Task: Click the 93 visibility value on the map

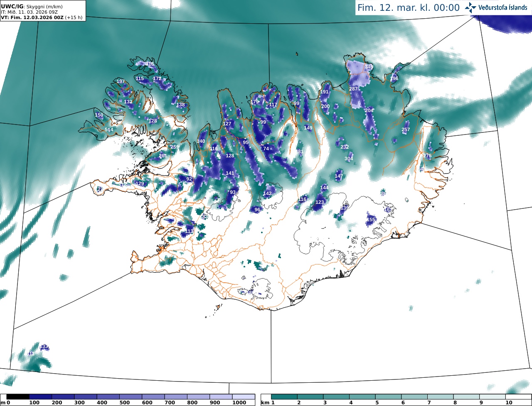Action: tap(233, 192)
